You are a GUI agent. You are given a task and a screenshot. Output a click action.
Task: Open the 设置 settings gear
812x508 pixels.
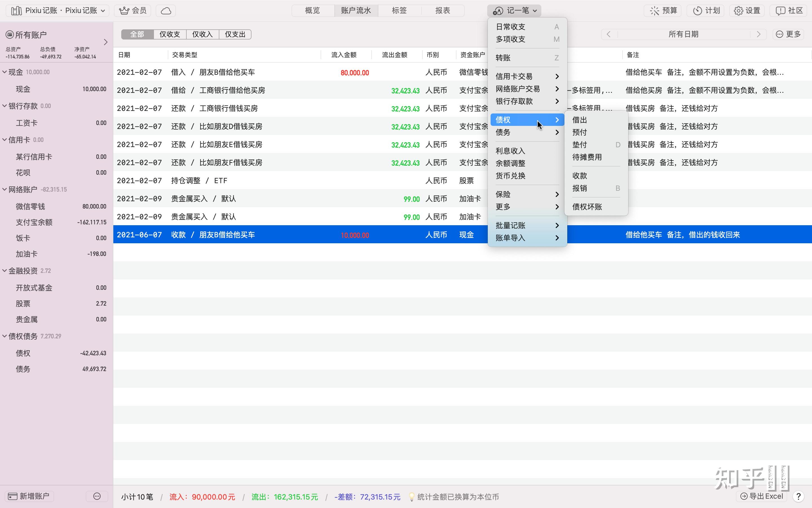click(747, 11)
